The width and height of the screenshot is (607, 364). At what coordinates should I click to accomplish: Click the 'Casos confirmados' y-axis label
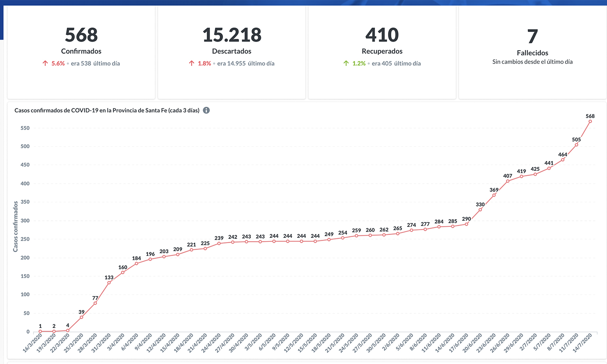16,226
